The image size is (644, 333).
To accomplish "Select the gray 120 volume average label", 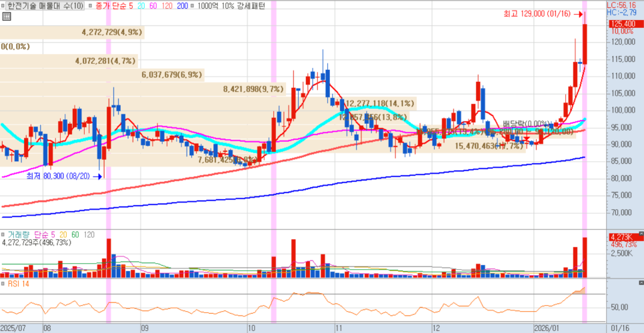I will coord(89,235).
